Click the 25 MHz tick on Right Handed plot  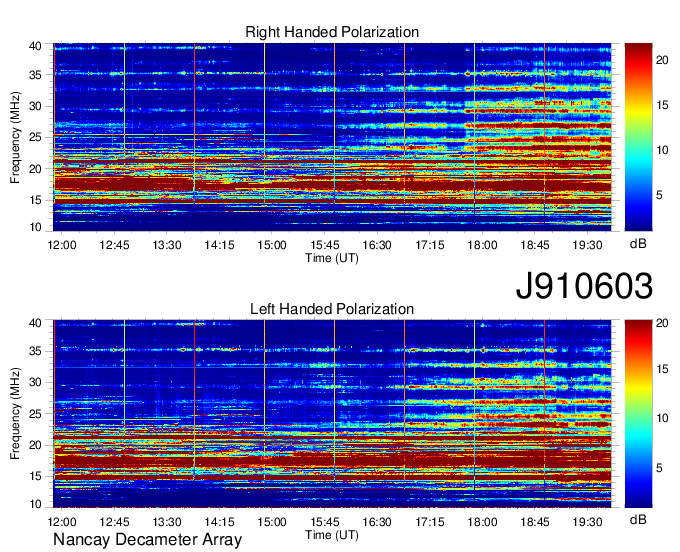(x=35, y=137)
